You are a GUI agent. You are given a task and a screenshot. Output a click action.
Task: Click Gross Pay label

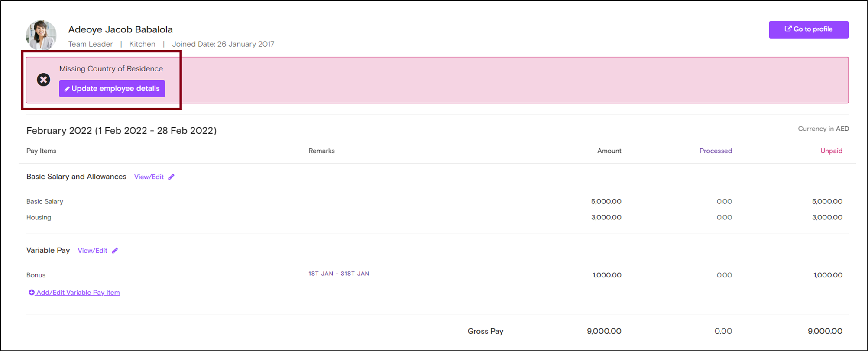tap(485, 331)
